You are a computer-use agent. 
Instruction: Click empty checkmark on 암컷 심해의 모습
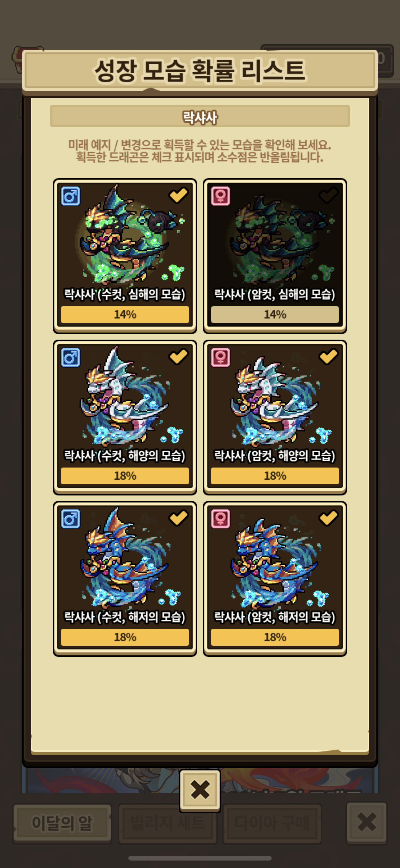tap(328, 195)
